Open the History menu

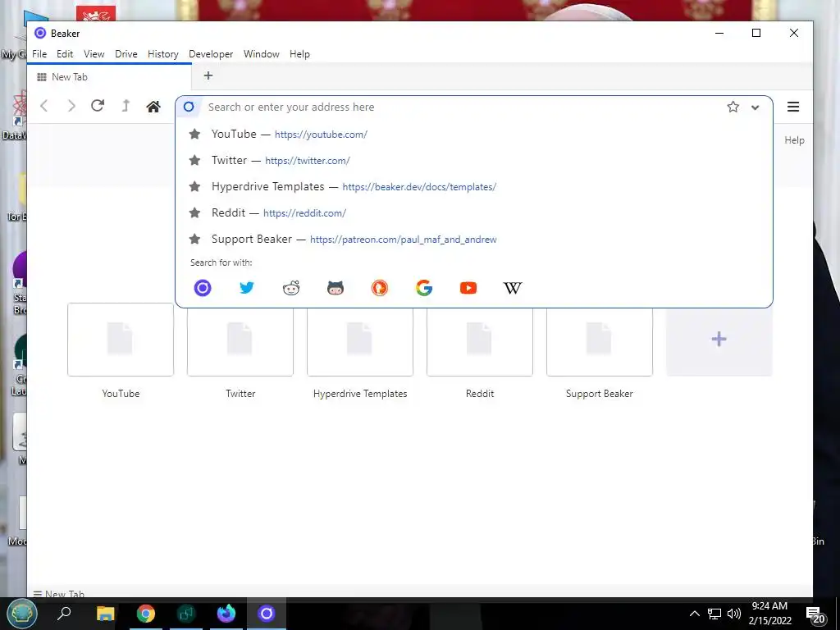[x=163, y=54]
